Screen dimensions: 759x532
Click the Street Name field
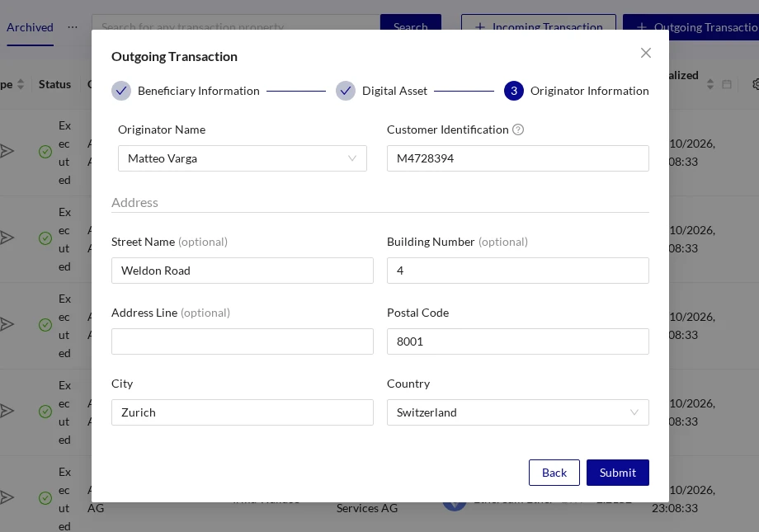tap(242, 271)
